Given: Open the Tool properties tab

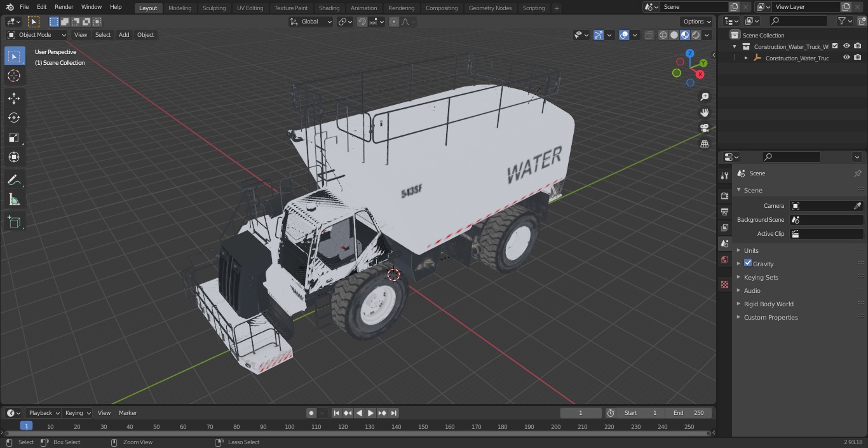Looking at the screenshot, I should 724,175.
